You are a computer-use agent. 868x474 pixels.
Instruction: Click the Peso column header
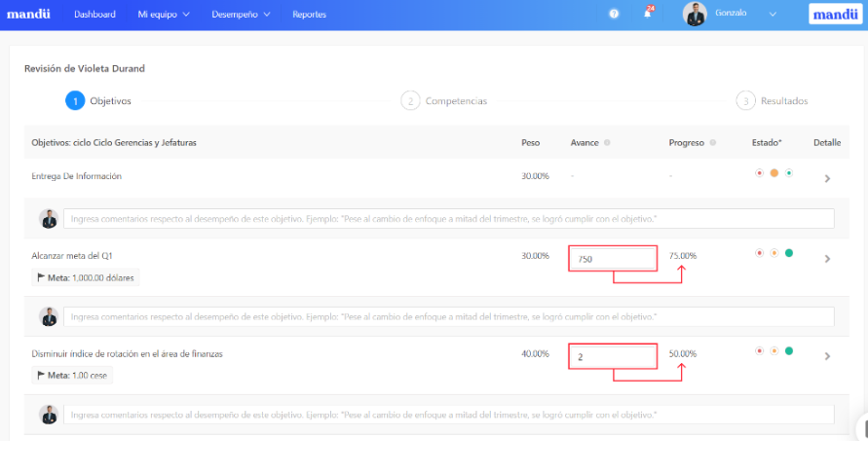click(530, 143)
